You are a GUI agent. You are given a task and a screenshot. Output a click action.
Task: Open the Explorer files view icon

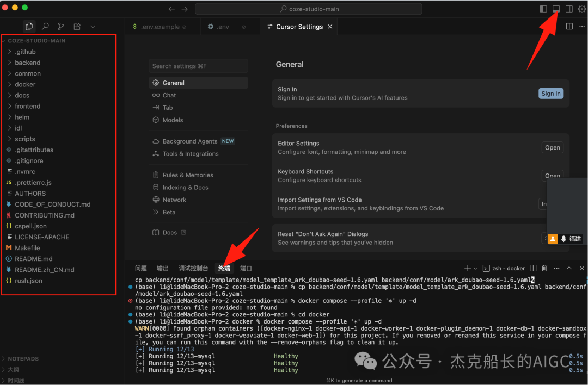pos(29,26)
